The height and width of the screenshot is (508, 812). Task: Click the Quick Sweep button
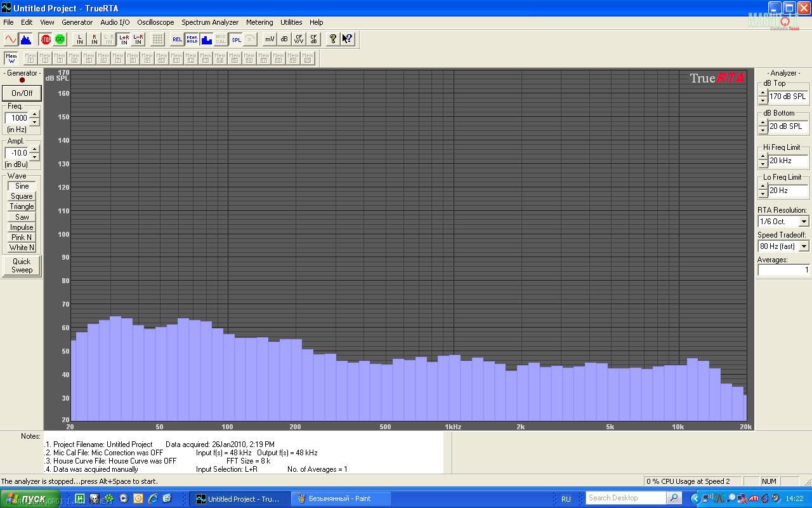(22, 265)
